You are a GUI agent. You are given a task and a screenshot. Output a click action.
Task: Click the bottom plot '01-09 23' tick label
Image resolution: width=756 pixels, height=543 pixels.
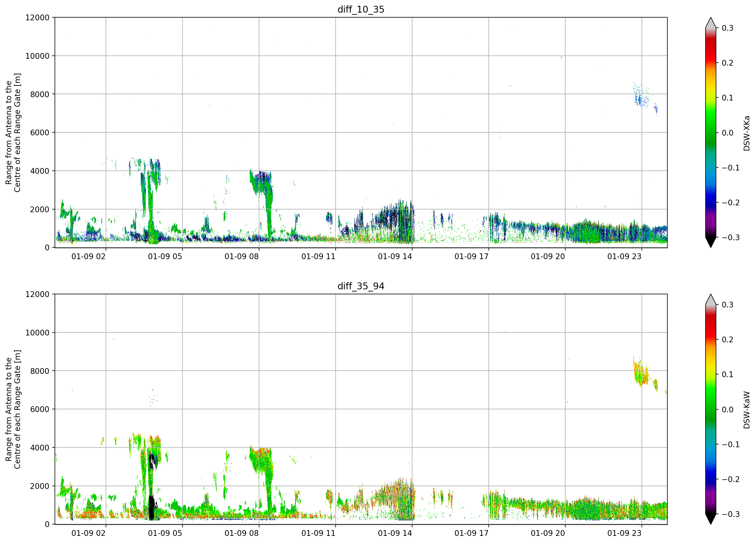pos(624,533)
